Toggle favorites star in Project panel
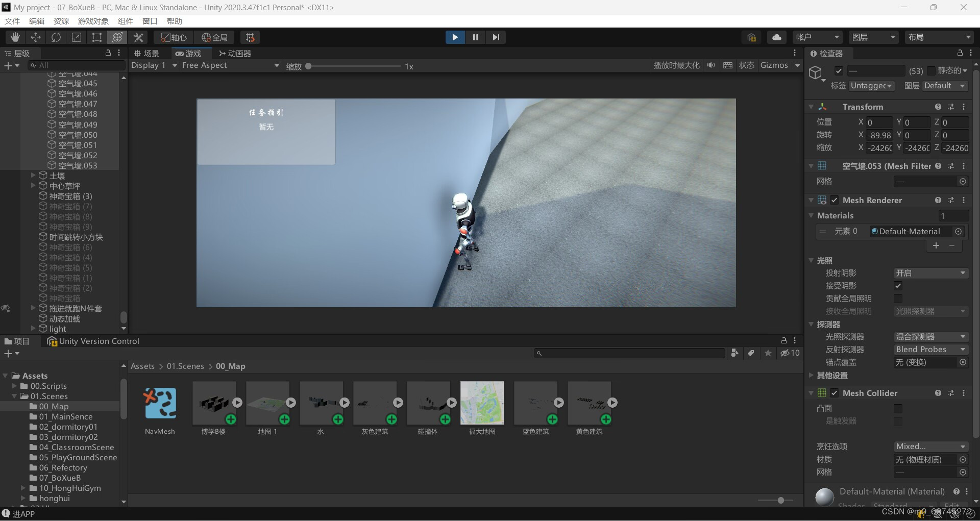 768,353
